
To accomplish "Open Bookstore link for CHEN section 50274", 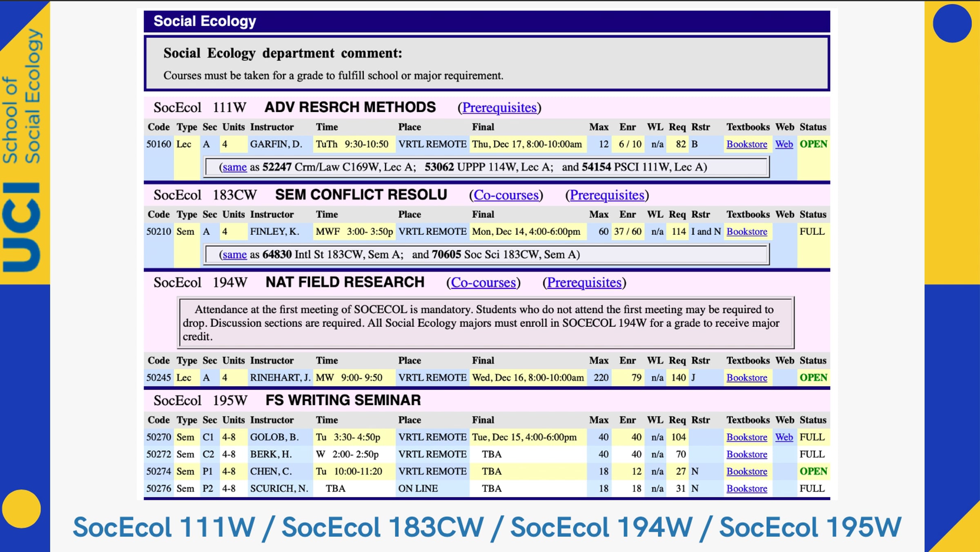I will pyautogui.click(x=746, y=472).
